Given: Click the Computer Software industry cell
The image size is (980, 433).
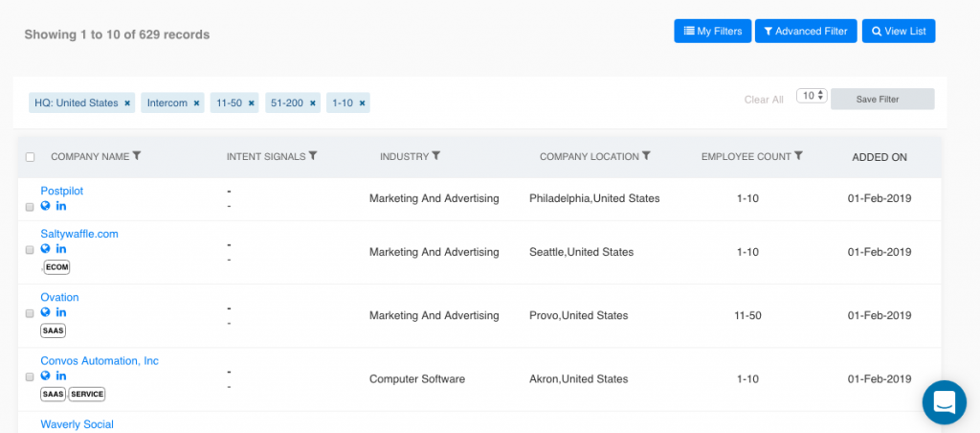Looking at the screenshot, I should (417, 378).
